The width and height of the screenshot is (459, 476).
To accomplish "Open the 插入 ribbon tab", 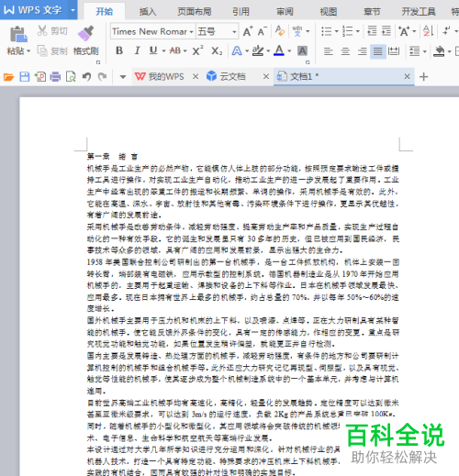I will point(148,12).
